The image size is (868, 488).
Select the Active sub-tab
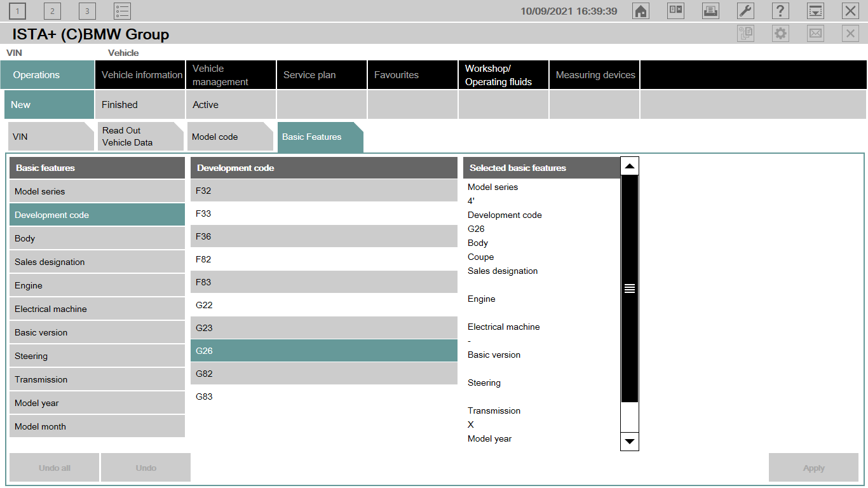click(x=231, y=105)
